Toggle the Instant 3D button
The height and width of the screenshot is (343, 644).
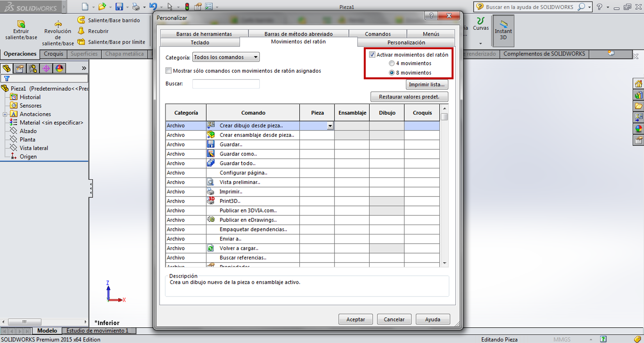coord(503,31)
